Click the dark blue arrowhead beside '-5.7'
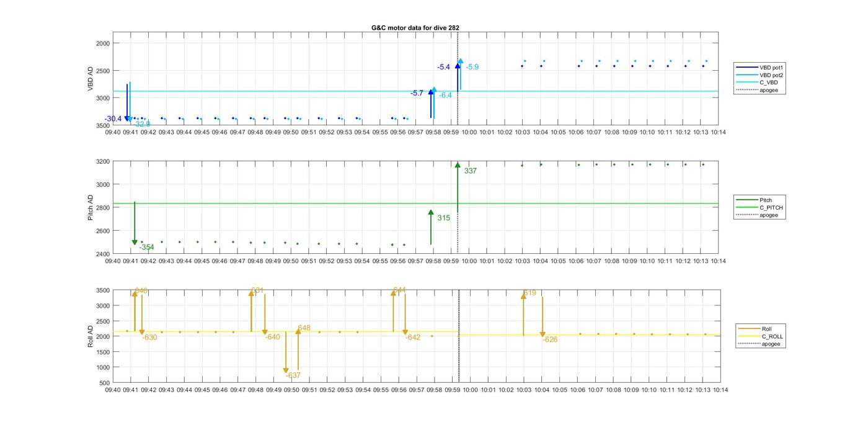The width and height of the screenshot is (868, 430). pos(431,92)
